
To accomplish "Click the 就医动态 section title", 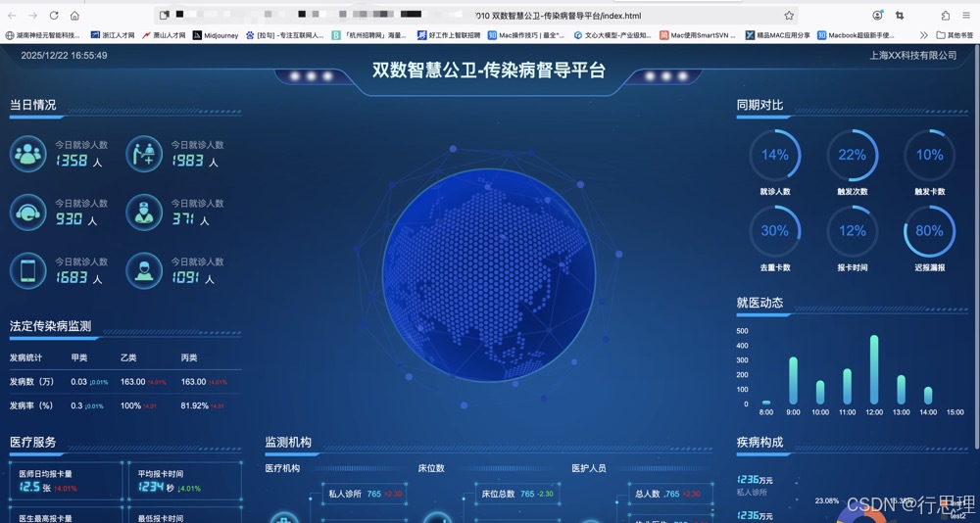I will [760, 303].
